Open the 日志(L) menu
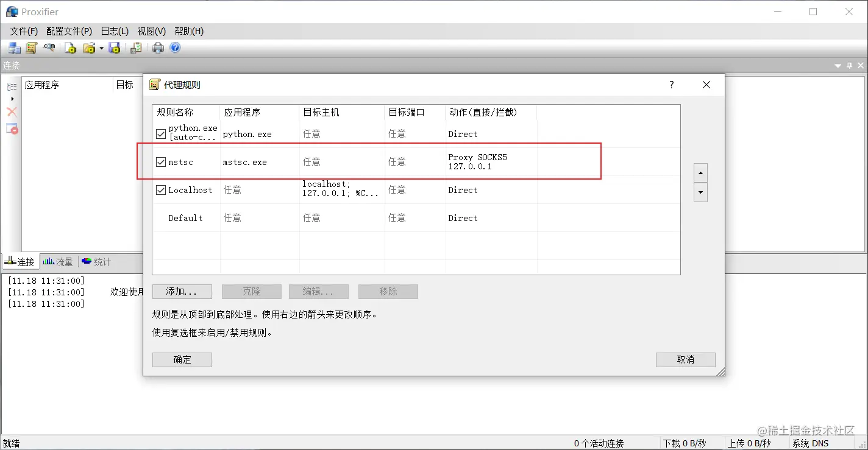Screen dimensions: 868x450 point(115,31)
